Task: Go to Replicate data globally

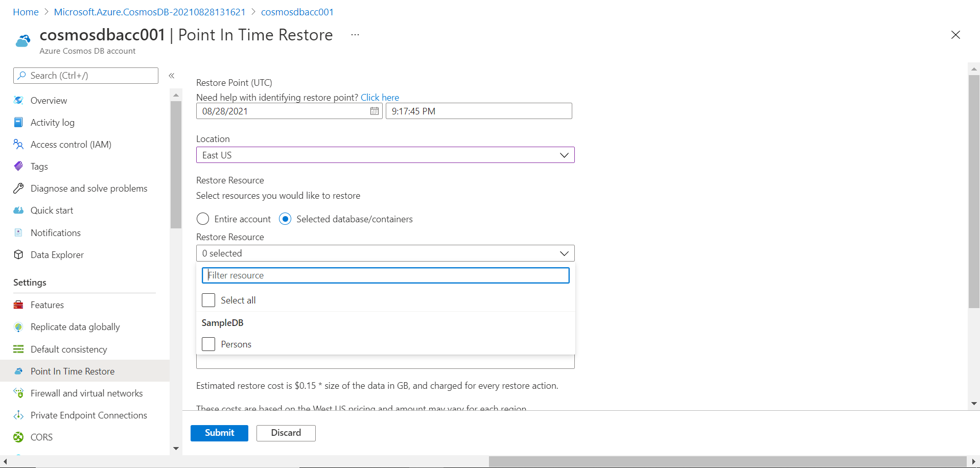Action: (75, 326)
